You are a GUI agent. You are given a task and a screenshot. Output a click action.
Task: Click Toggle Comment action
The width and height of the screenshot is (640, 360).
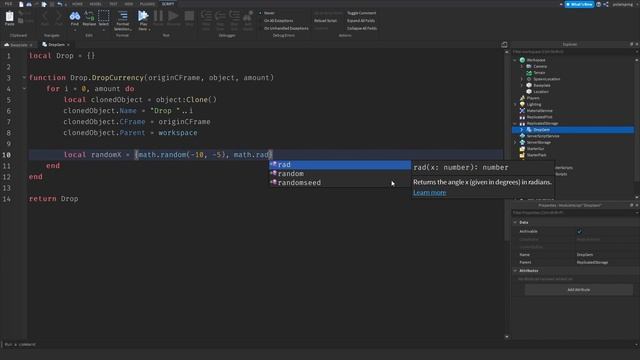[x=361, y=13]
